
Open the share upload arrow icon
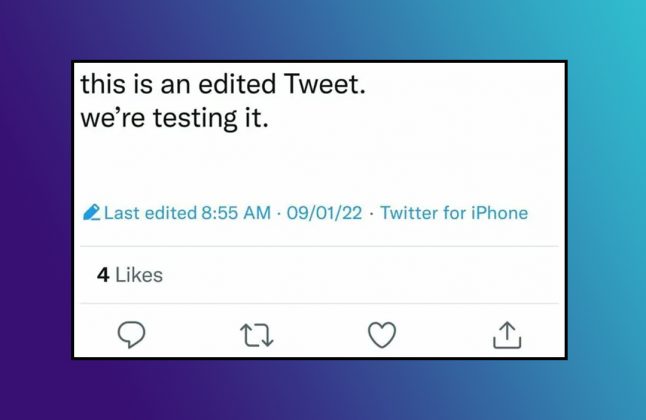(x=508, y=335)
